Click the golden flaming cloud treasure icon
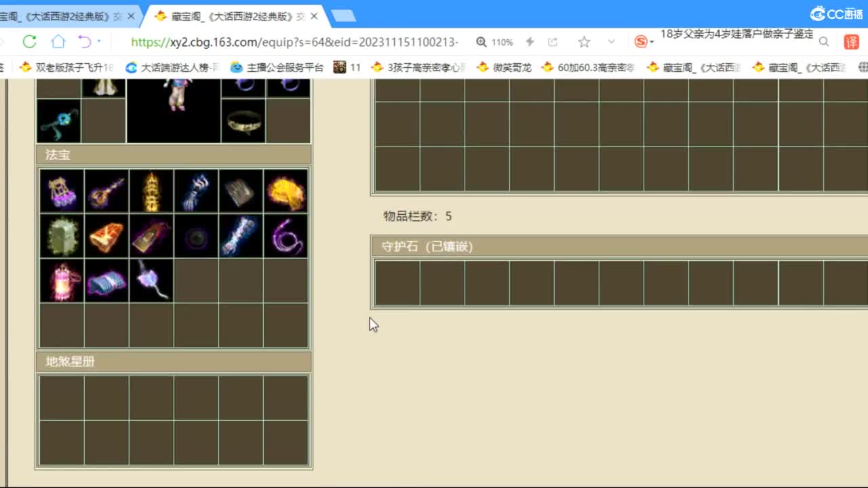The height and width of the screenshot is (488, 868). [x=285, y=190]
